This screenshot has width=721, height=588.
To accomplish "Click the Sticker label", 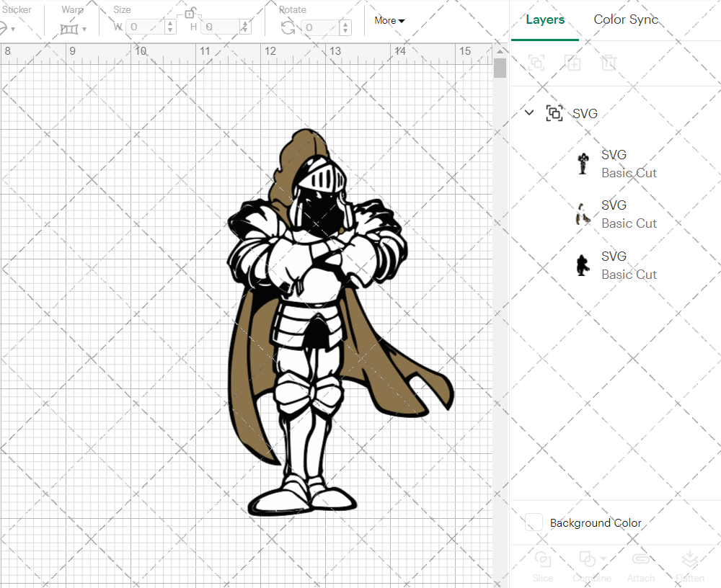I will (18, 9).
